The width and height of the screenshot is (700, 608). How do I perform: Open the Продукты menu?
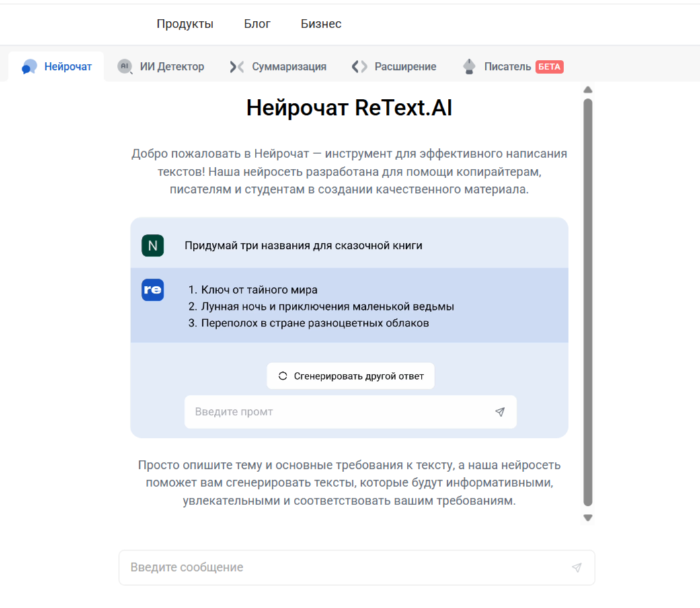185,24
